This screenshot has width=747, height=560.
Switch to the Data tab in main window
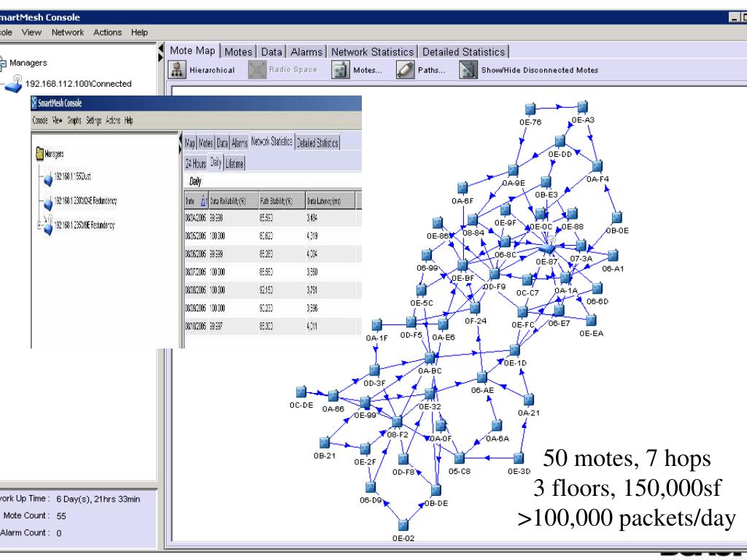click(271, 52)
